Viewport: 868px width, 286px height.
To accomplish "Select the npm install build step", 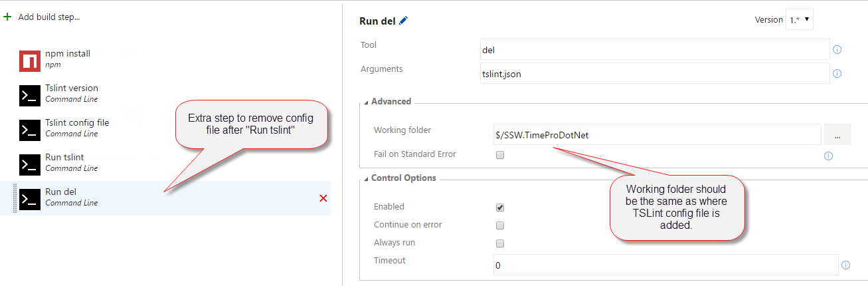I will [66, 59].
